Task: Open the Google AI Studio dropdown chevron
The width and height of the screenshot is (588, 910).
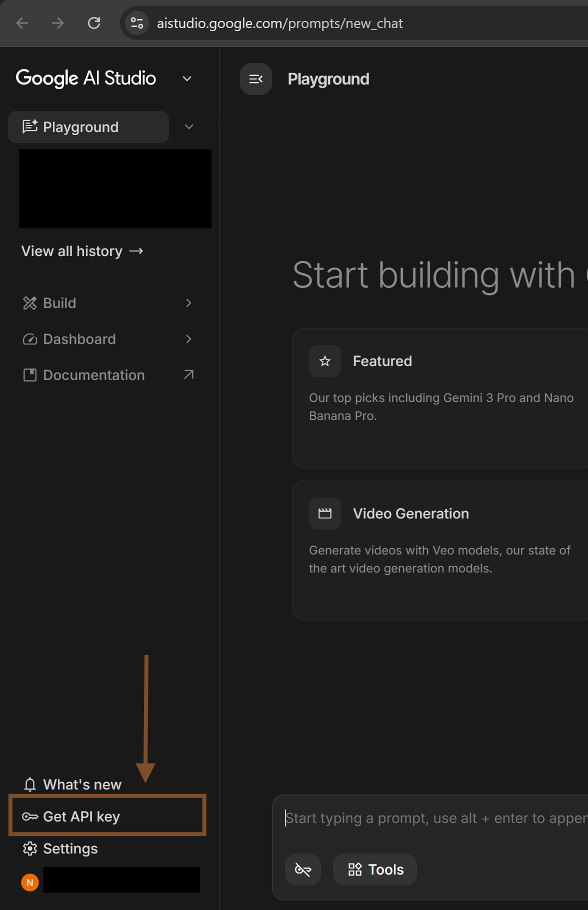Action: point(187,78)
